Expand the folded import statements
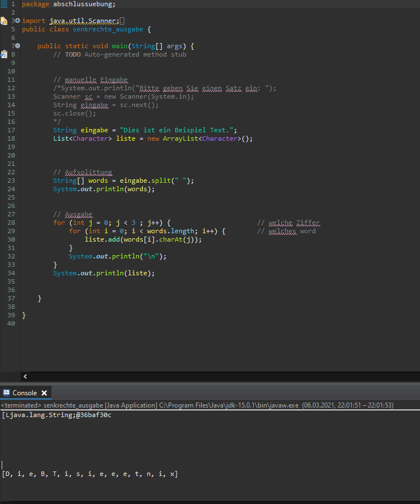Viewport: 420px width, 504px height. click(17, 21)
